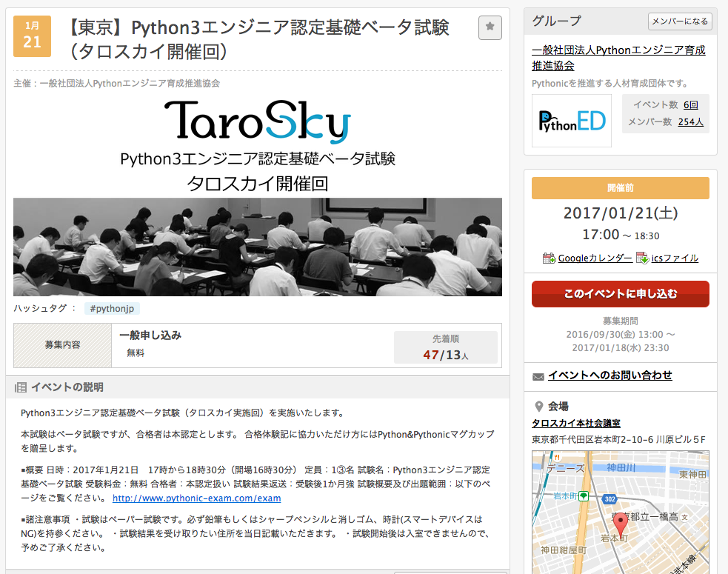The height and width of the screenshot is (574, 728).
Task: Click the 募集内容 label cell
Action: point(63,345)
